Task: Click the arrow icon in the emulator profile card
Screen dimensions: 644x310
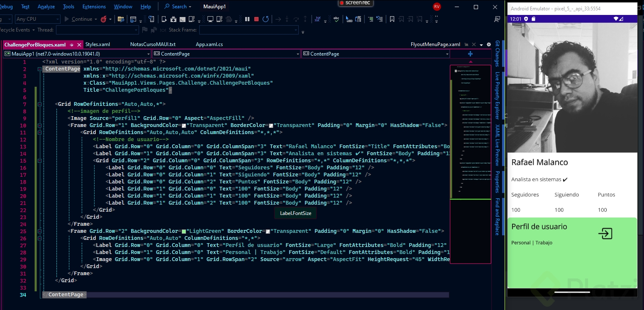Action: pyautogui.click(x=605, y=234)
